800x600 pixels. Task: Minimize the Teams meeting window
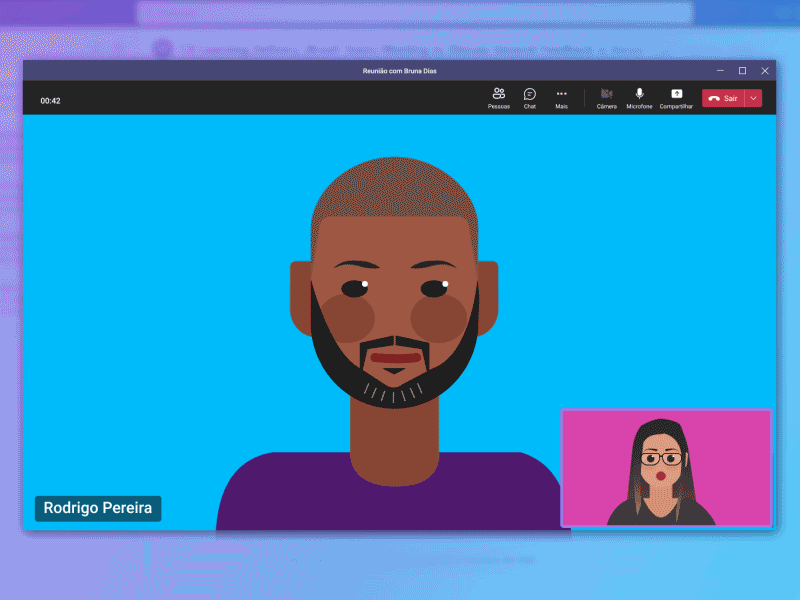click(719, 71)
